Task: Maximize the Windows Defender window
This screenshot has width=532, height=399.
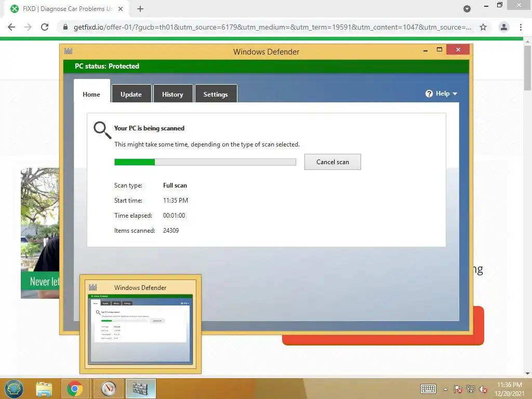Action: pyautogui.click(x=440, y=49)
